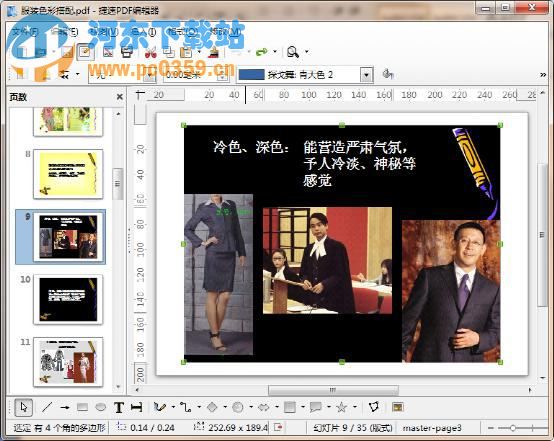554x441 pixels.
Task: Click the format paintbrush icon
Action: pos(213,52)
